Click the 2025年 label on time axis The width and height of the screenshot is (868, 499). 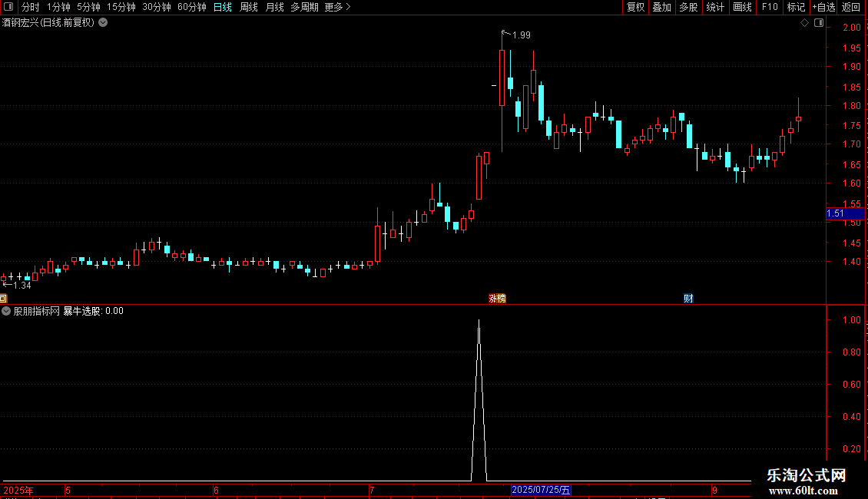click(x=18, y=491)
